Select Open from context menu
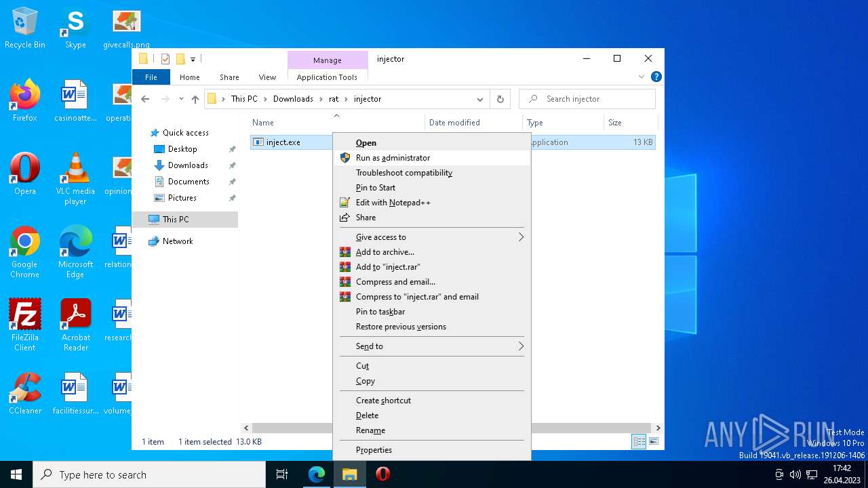This screenshot has width=868, height=488. pos(431,143)
